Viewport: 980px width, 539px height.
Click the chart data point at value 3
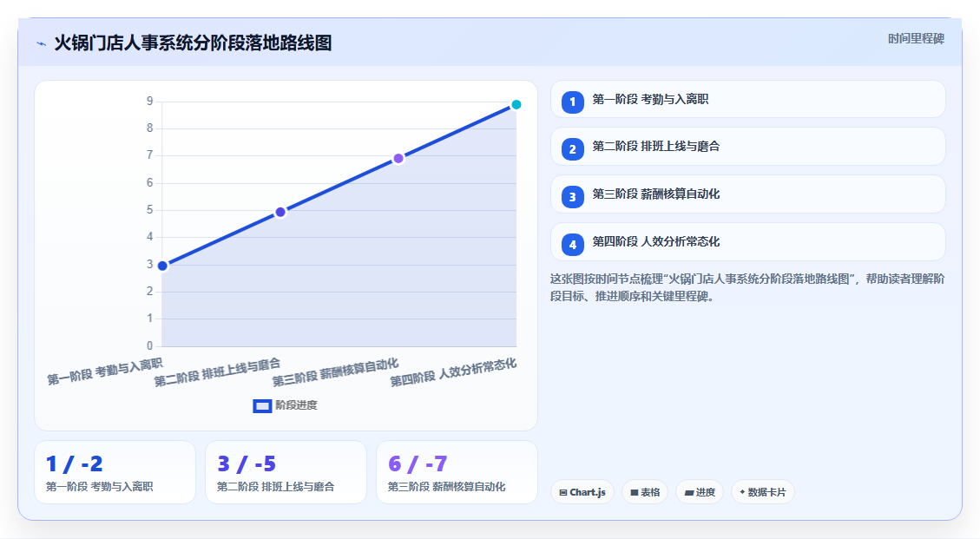162,266
